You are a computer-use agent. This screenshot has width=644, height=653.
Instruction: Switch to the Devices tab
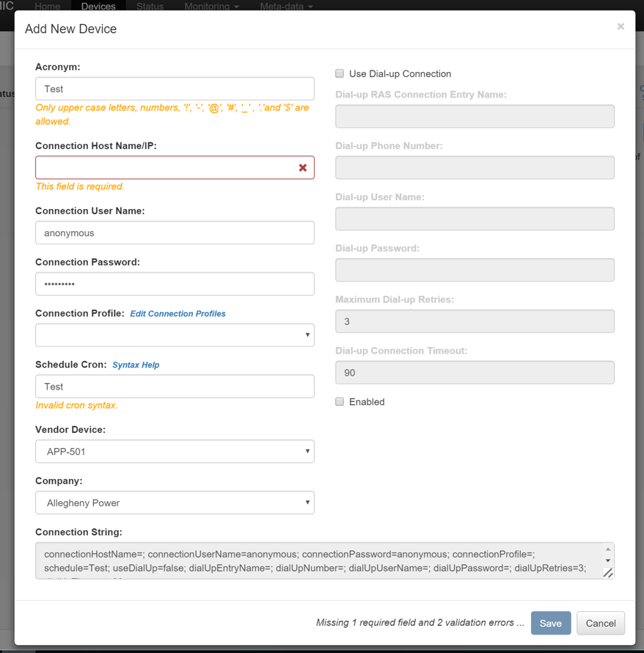point(98,7)
